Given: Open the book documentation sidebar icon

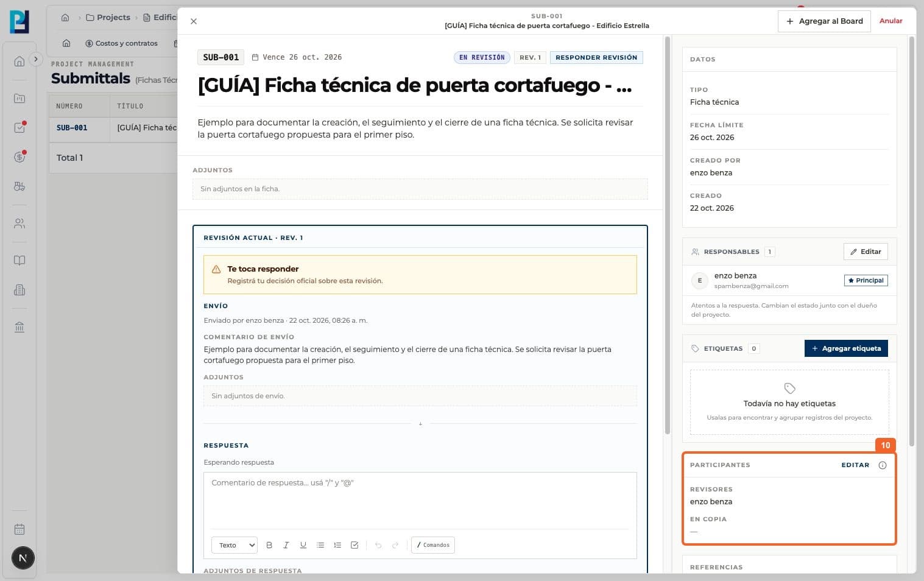Looking at the screenshot, I should click(19, 261).
